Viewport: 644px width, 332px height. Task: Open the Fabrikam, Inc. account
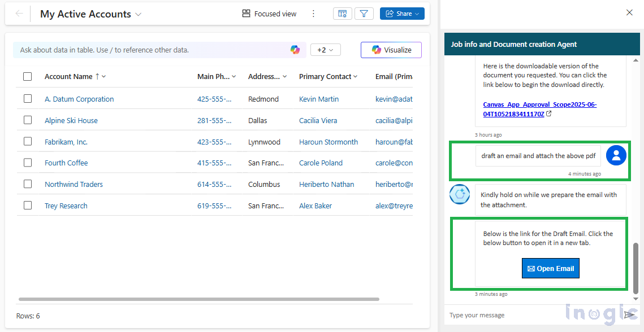tap(66, 142)
